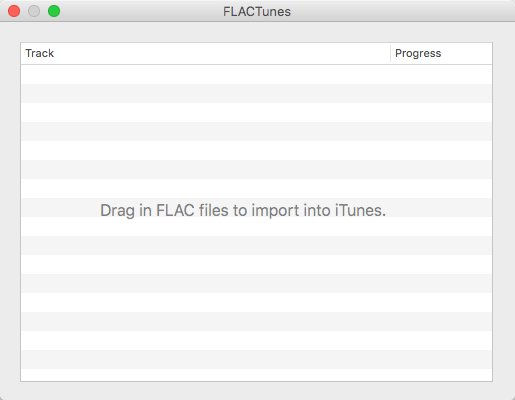The image size is (515, 400).
Task: Close the FLACTunes window with red button
Action: pyautogui.click(x=14, y=11)
